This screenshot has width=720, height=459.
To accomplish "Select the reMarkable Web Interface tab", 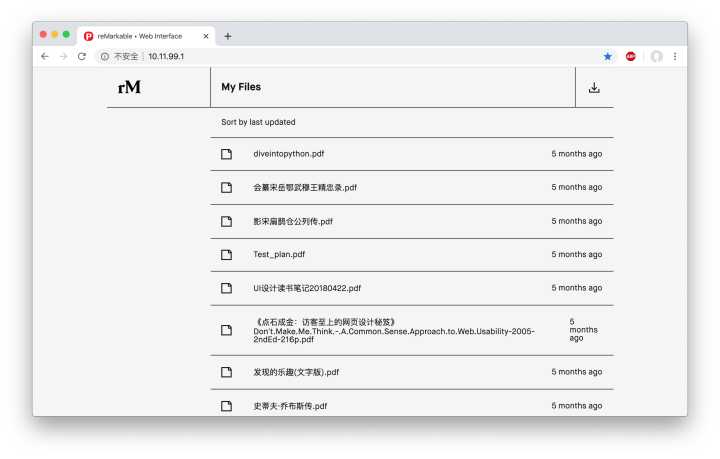I will click(140, 36).
